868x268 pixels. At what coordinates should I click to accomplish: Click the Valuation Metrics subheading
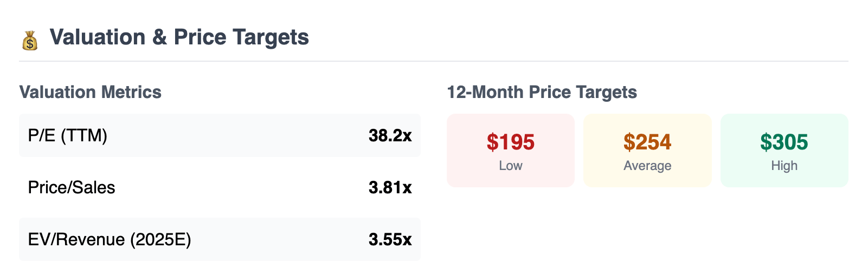[x=91, y=92]
